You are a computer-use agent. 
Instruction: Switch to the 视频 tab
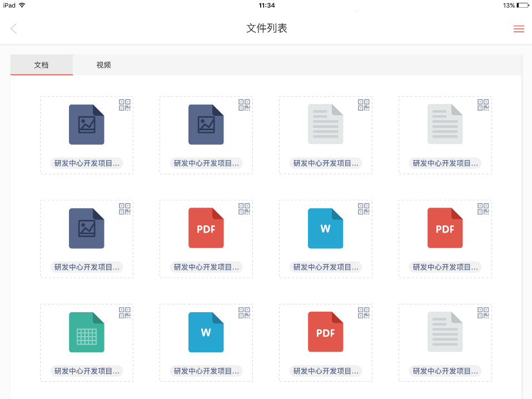(x=104, y=65)
